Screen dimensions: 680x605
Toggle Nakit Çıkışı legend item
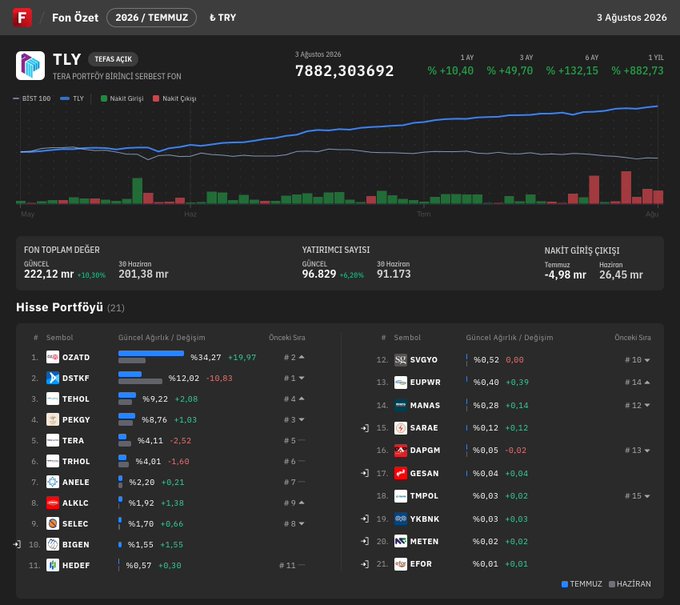coord(174,98)
